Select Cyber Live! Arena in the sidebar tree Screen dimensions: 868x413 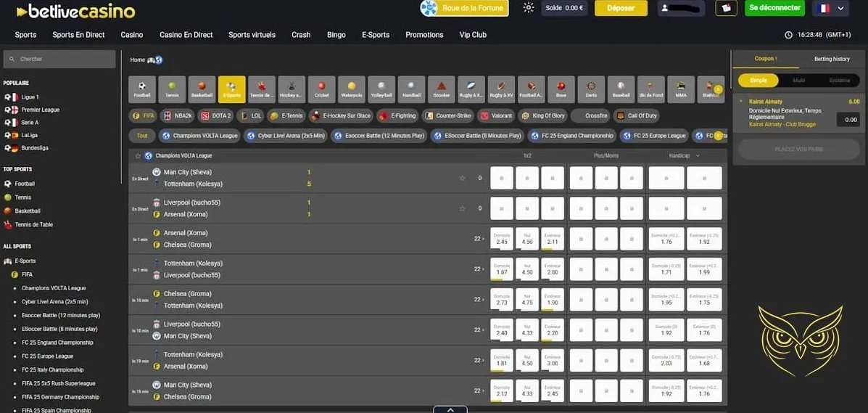(x=55, y=301)
